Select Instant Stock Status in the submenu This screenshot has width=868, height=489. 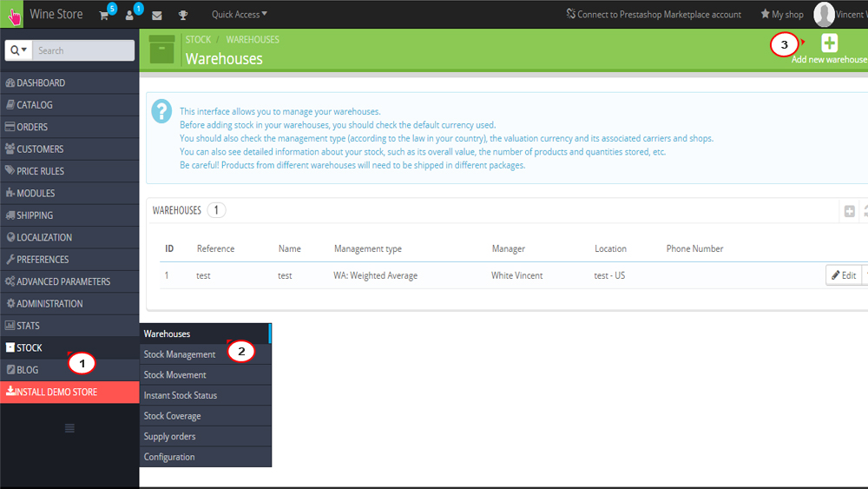205,395
